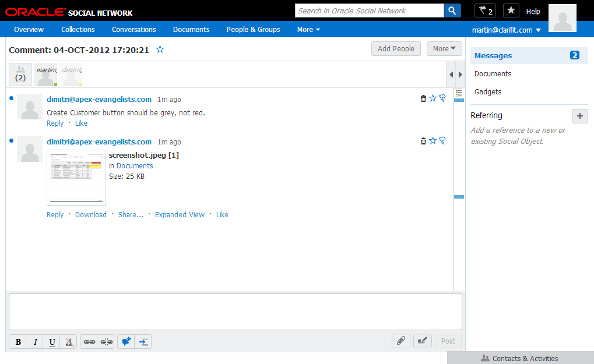Viewport: 594px width, 364px height.
Task: Expand the martin@clarifit.com user menu
Action: 506,30
